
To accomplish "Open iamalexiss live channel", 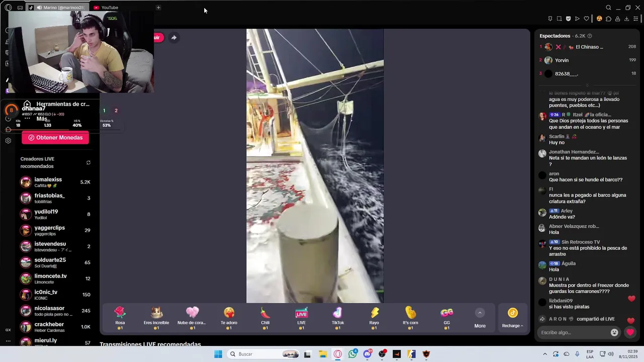I will [x=55, y=182].
